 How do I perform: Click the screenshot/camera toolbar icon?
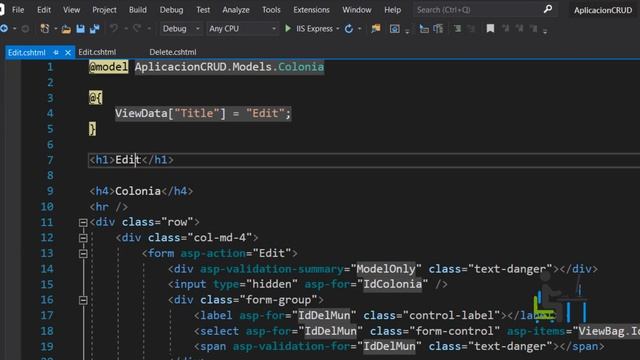pos(394,29)
